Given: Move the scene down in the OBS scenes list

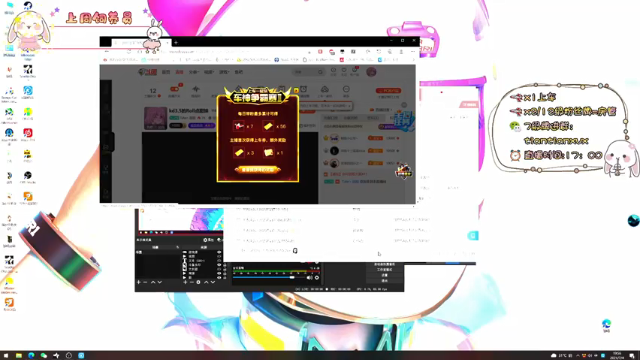Looking at the screenshot, I should click(x=160, y=282).
